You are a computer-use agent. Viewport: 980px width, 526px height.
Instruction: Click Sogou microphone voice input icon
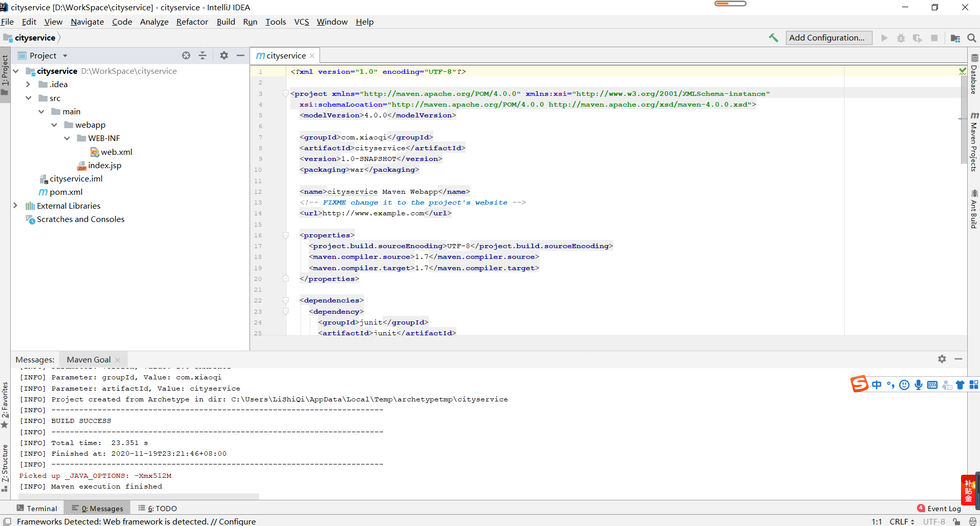918,385
